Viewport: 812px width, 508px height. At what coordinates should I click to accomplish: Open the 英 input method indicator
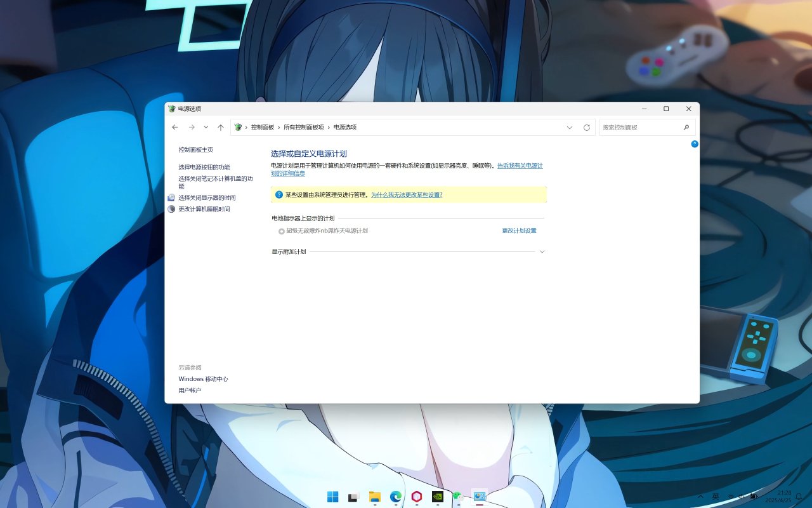pyautogui.click(x=716, y=497)
